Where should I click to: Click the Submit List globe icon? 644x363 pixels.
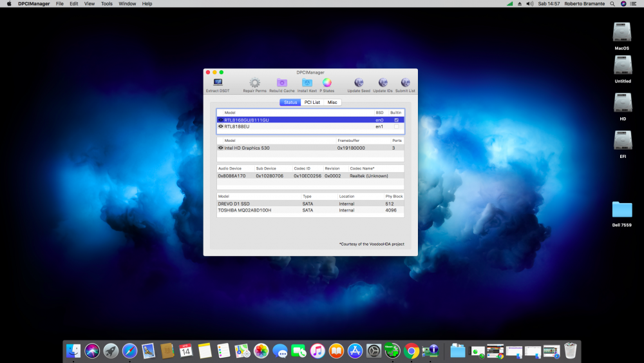[x=405, y=83]
